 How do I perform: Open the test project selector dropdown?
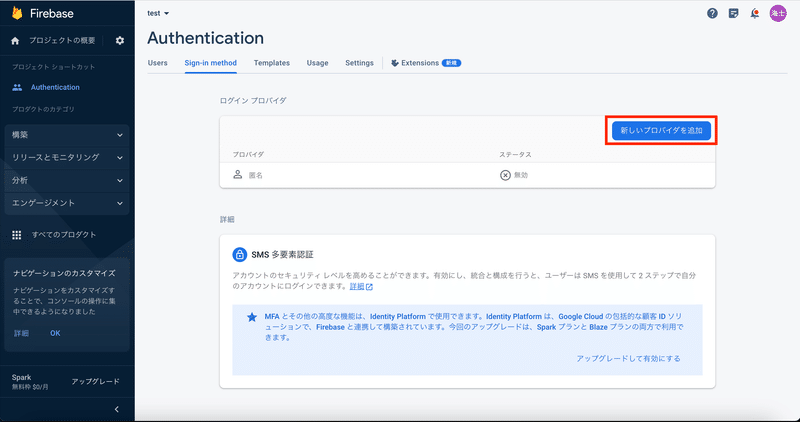(158, 13)
